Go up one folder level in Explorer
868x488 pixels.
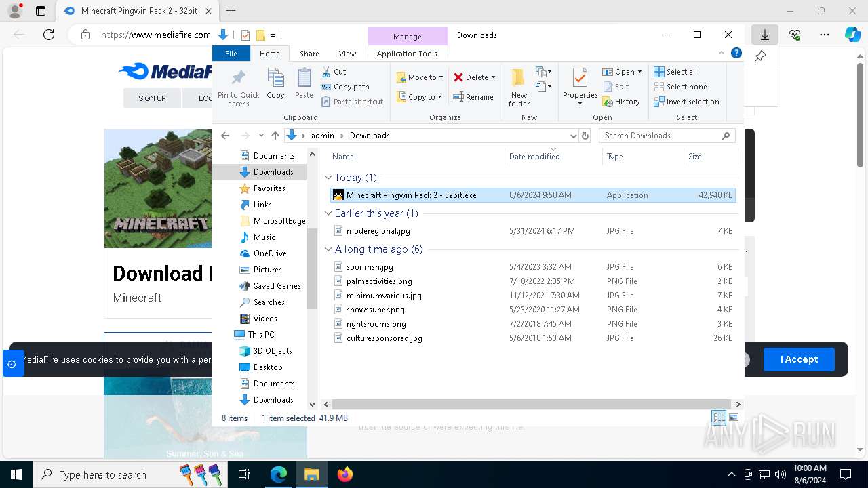point(275,136)
